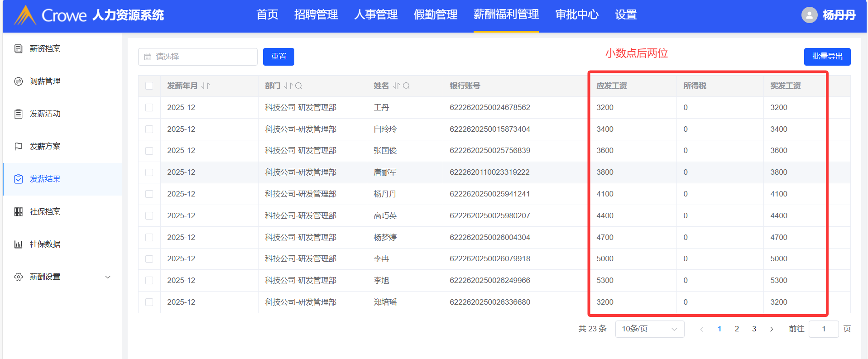Switch to 人事管理 in top navigation
Viewport: 868px width, 359px height.
pyautogui.click(x=376, y=15)
